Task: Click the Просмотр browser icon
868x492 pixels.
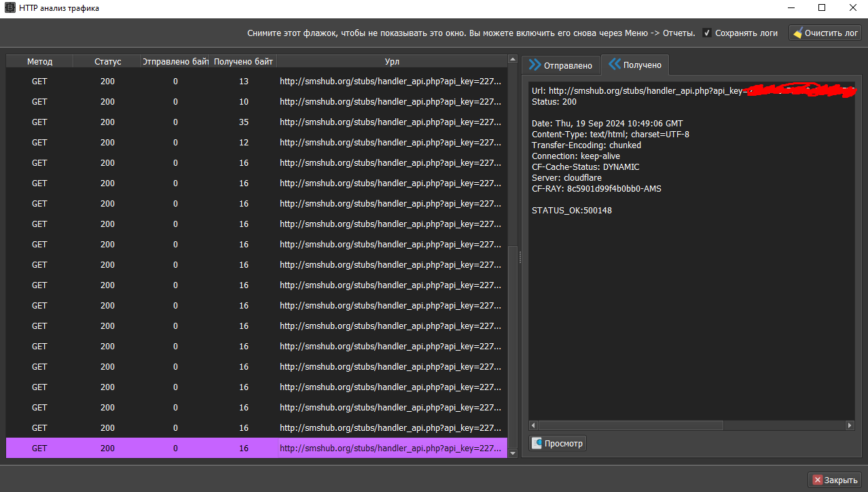Action: (x=537, y=444)
